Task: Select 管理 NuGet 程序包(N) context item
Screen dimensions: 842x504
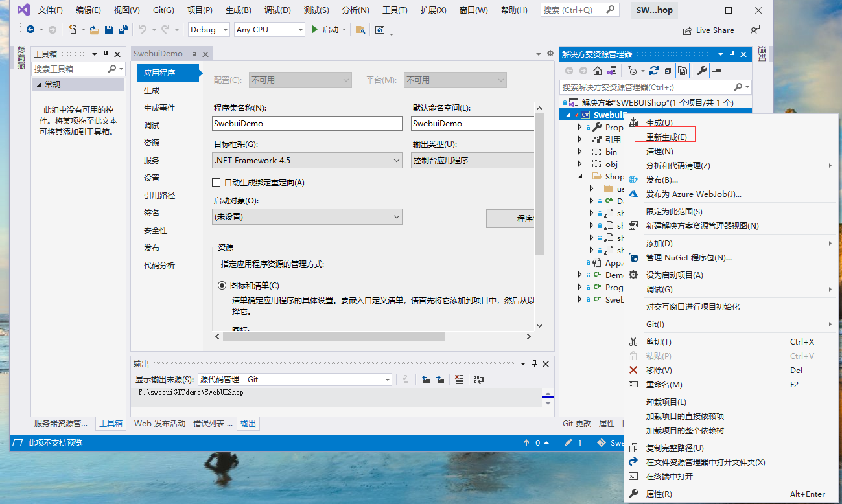Action: click(x=689, y=258)
